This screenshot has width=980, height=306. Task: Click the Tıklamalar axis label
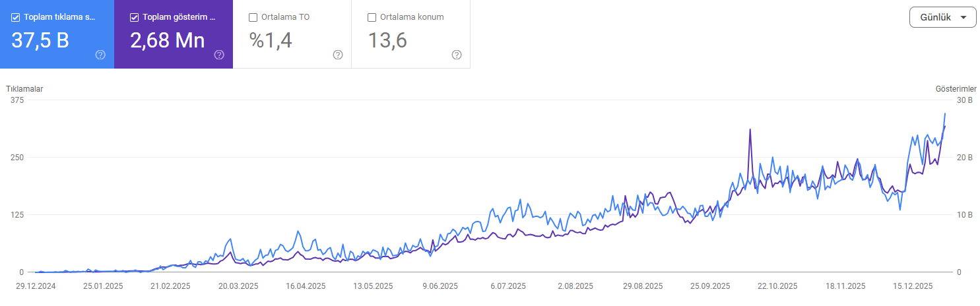point(25,89)
